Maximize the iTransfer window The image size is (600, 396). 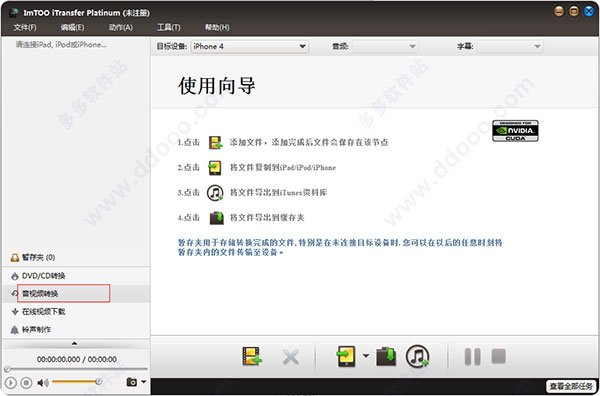coord(574,11)
